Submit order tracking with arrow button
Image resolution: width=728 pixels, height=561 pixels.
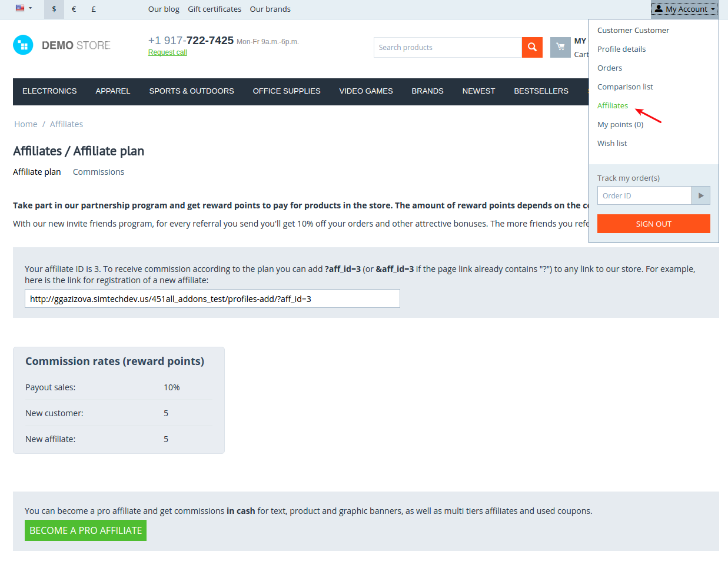click(x=701, y=195)
